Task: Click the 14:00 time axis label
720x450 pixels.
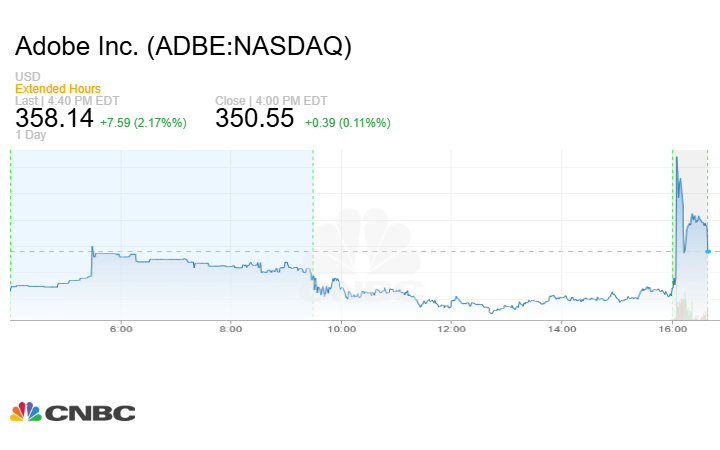Action: coord(563,328)
